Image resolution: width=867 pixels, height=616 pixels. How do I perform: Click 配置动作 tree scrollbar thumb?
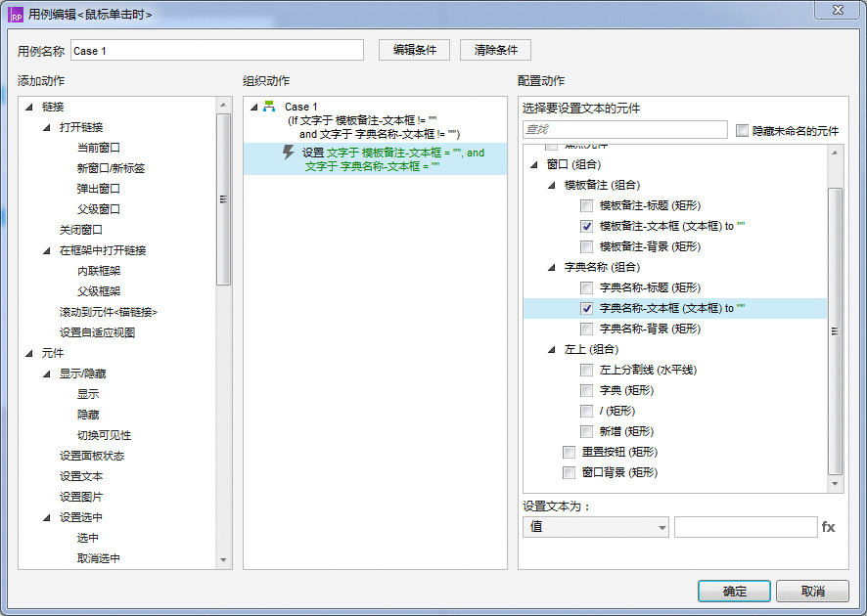[835, 330]
